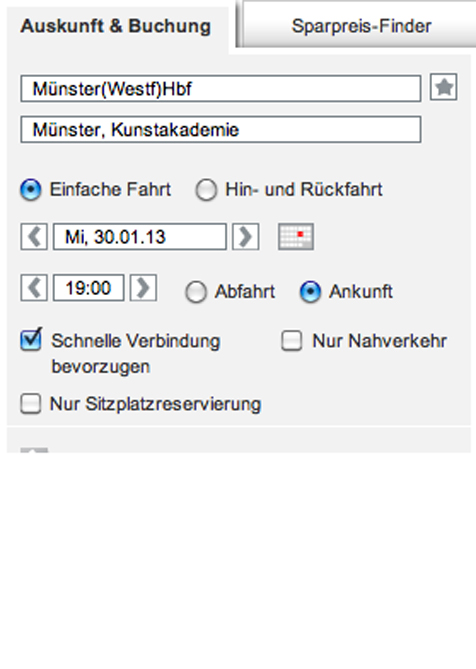Open the calendar date picker icon
476x669 pixels.
[x=296, y=236]
